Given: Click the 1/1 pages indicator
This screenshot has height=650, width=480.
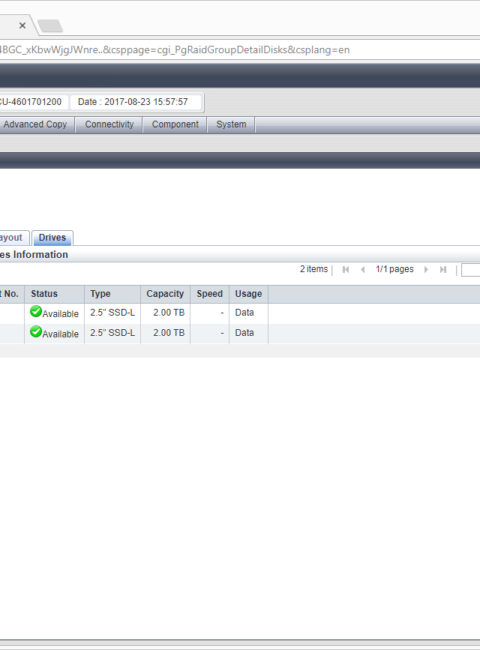Looking at the screenshot, I should click(394, 269).
